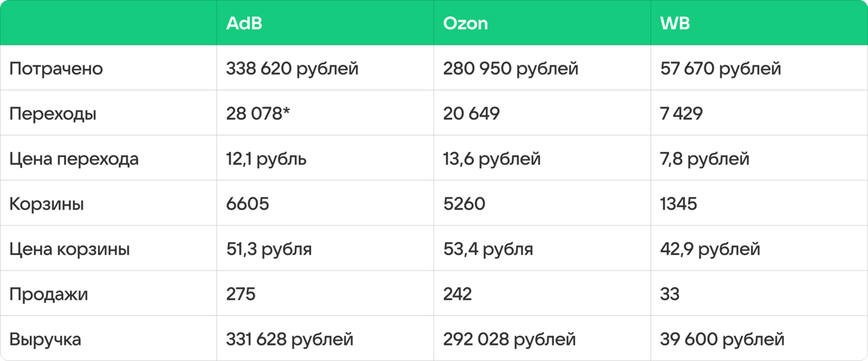Click the 28 078* transitions value
868x361 pixels.
tap(258, 114)
